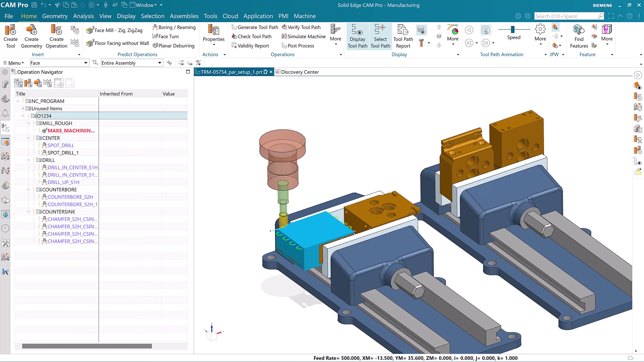Collapse the NC_PROGRAM node
The height and width of the screenshot is (362, 644).
18,101
